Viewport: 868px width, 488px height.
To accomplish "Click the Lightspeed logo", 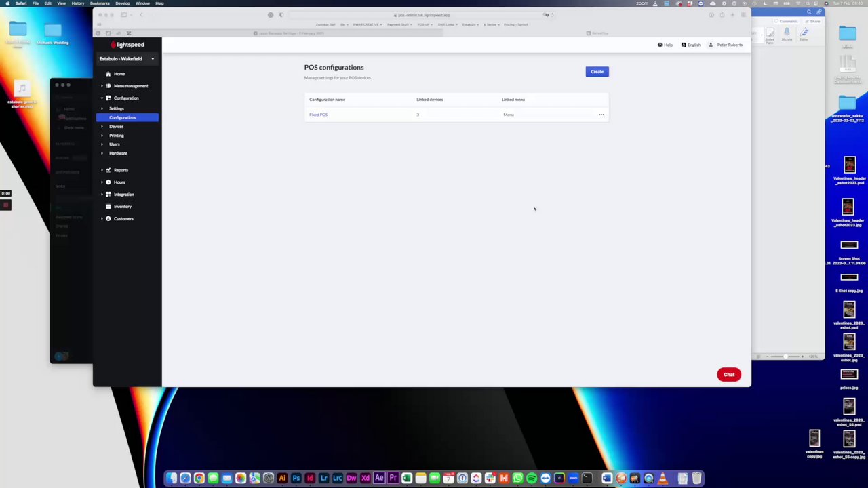I will point(127,45).
